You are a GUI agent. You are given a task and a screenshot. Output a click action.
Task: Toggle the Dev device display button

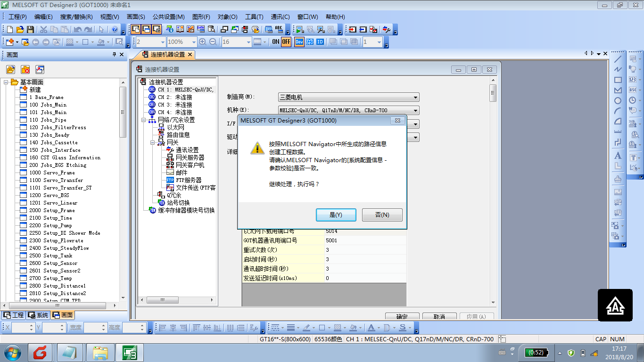click(299, 42)
